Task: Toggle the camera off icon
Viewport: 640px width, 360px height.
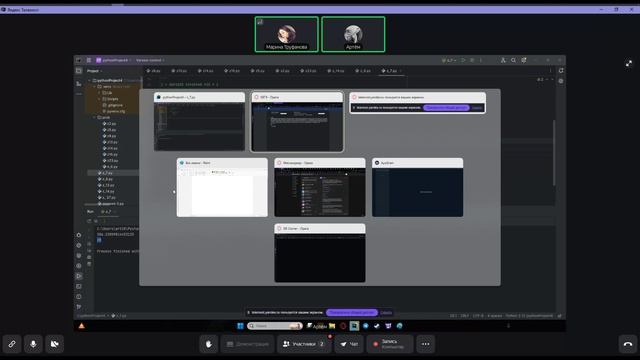Action: pos(54,344)
